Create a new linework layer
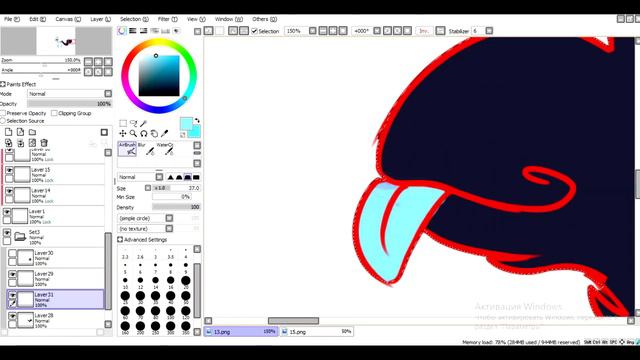This screenshot has width=640, height=360. click(x=20, y=132)
